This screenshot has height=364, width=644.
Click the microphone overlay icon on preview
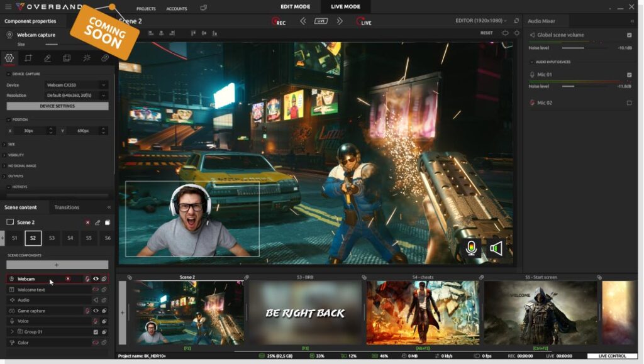472,248
